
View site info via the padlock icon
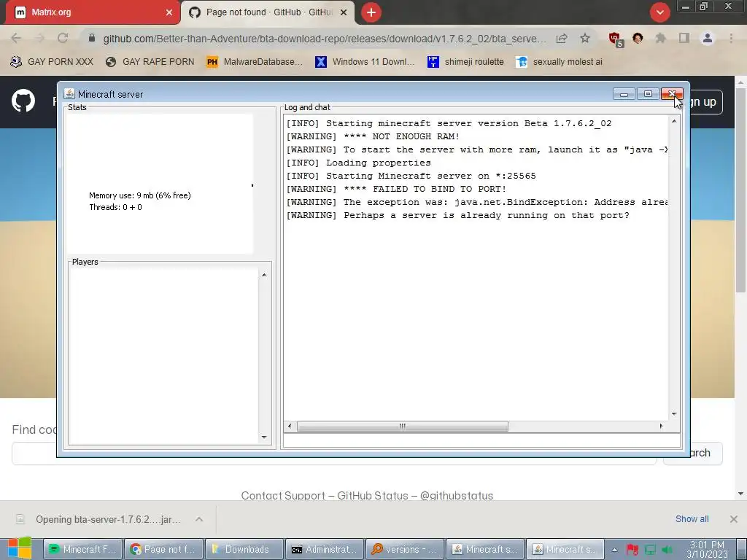click(x=92, y=38)
